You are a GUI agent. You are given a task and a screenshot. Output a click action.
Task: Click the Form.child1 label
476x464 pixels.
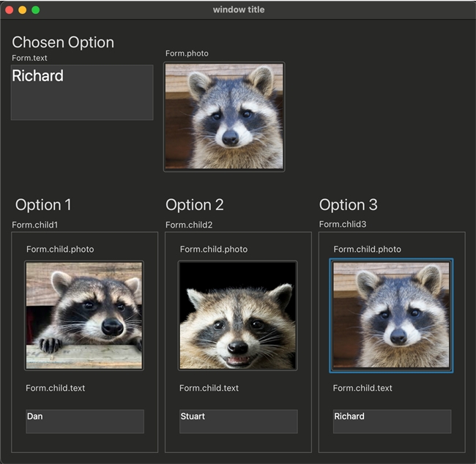[34, 225]
